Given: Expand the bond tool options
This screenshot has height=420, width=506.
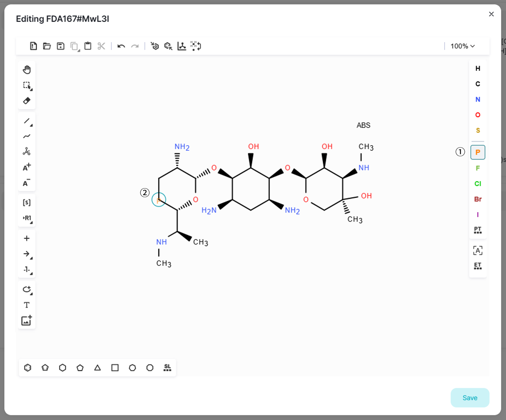Looking at the screenshot, I should 31,124.
